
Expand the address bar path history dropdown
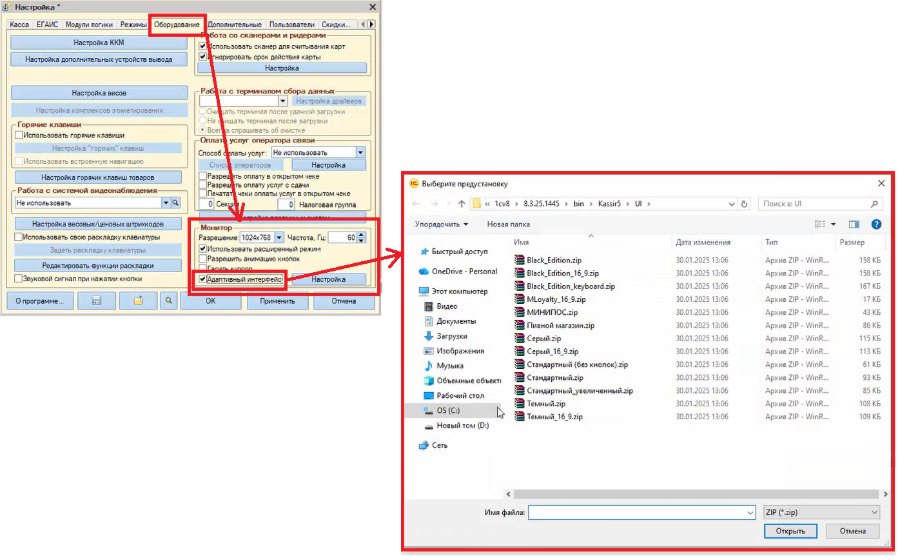731,204
